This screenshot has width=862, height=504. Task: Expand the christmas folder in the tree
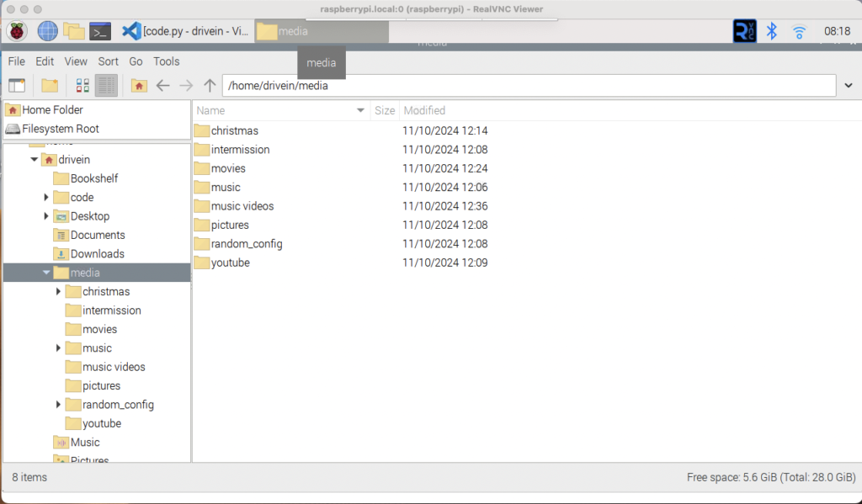(58, 292)
